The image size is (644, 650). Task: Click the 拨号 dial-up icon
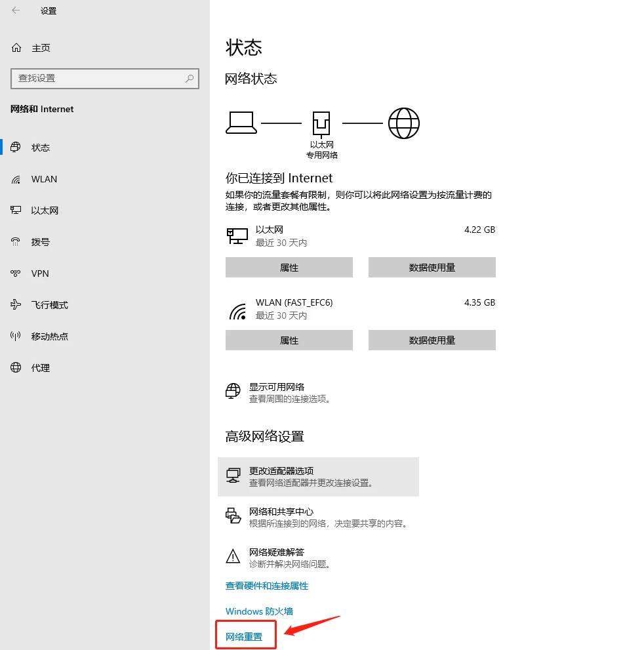click(x=16, y=241)
